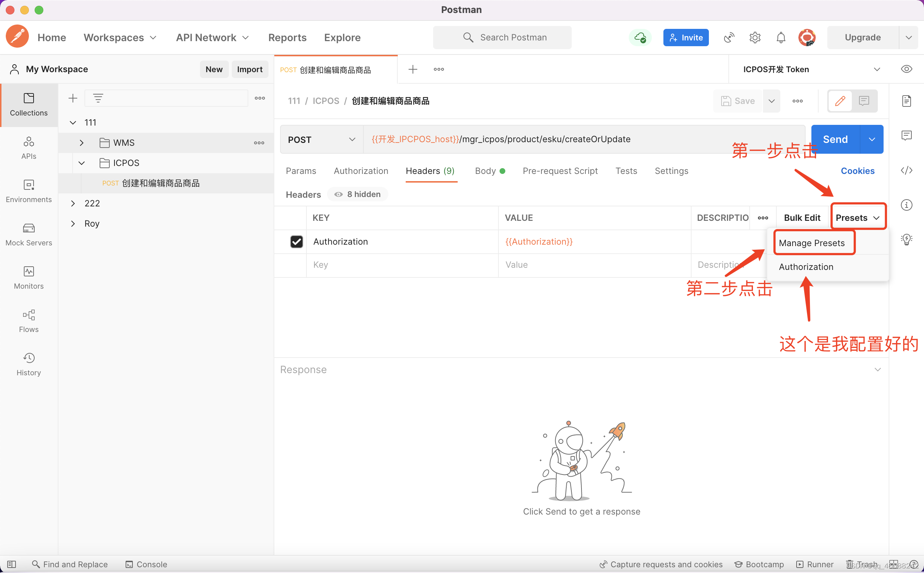Click the Search Postman field

pyautogui.click(x=502, y=38)
